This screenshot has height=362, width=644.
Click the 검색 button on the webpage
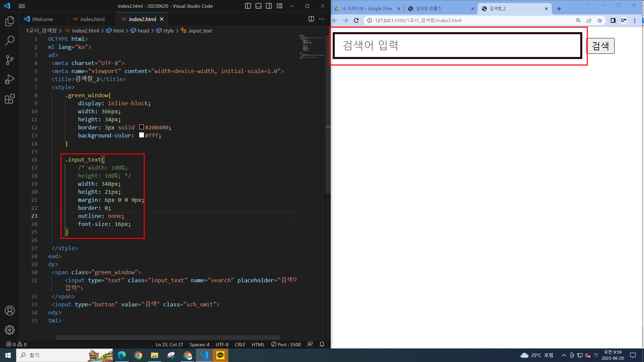coord(600,46)
